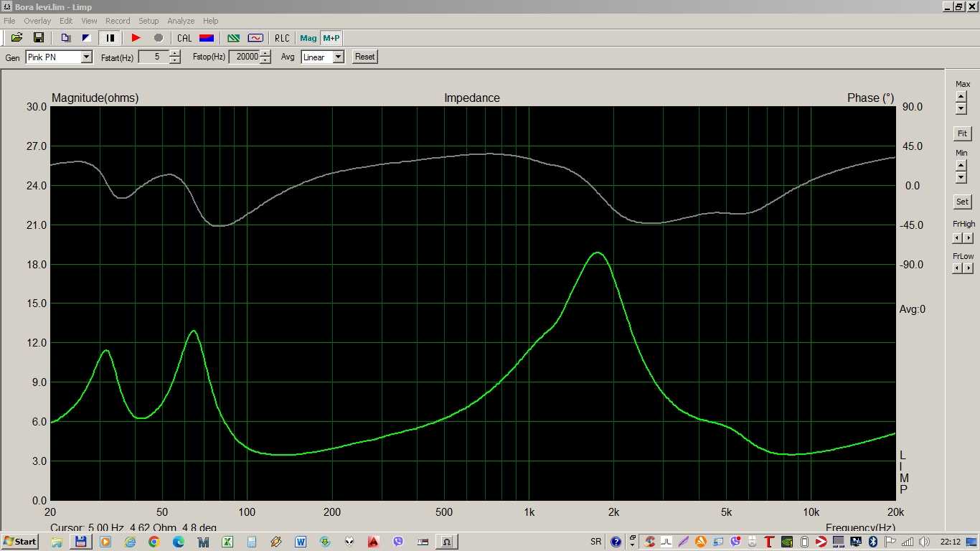
Task: Click the Action Center flag tray icon
Action: (890, 542)
